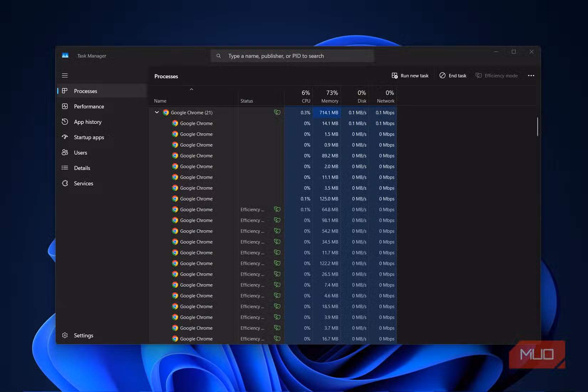The height and width of the screenshot is (392, 588).
Task: Open the Users page
Action: tap(102, 153)
